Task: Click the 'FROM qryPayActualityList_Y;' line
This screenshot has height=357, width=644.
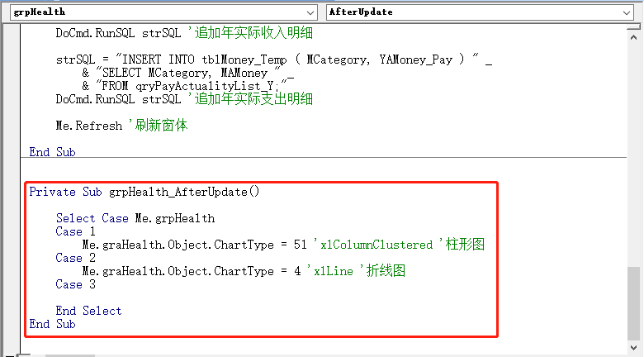Action: click(x=185, y=86)
